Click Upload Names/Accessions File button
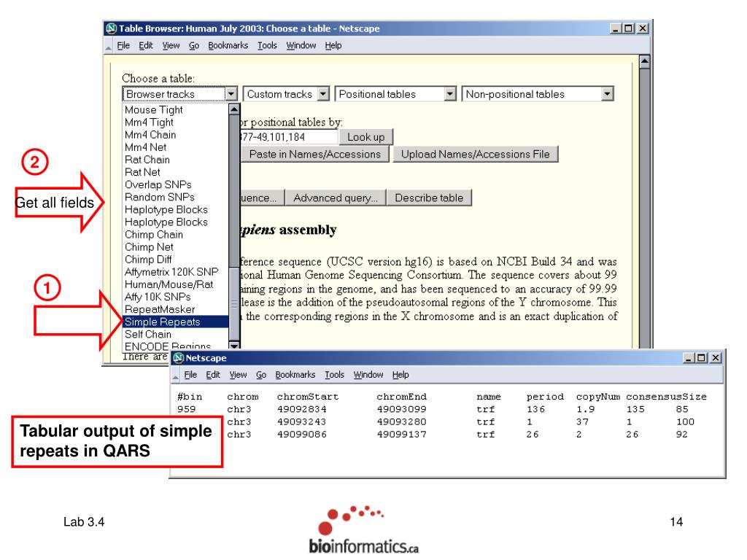The image size is (747, 560). [476, 155]
